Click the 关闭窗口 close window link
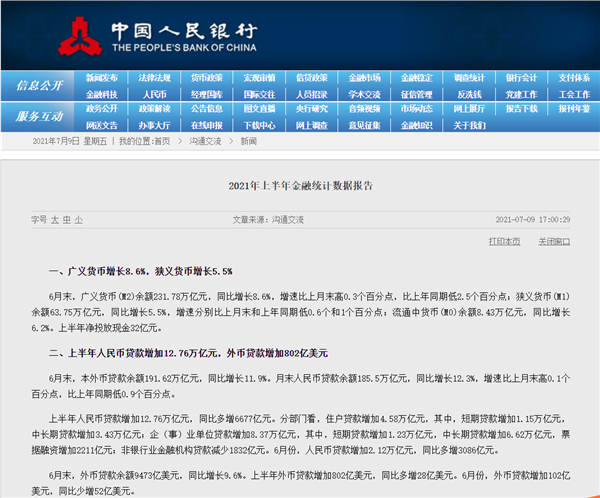The image size is (600, 498). 554,241
